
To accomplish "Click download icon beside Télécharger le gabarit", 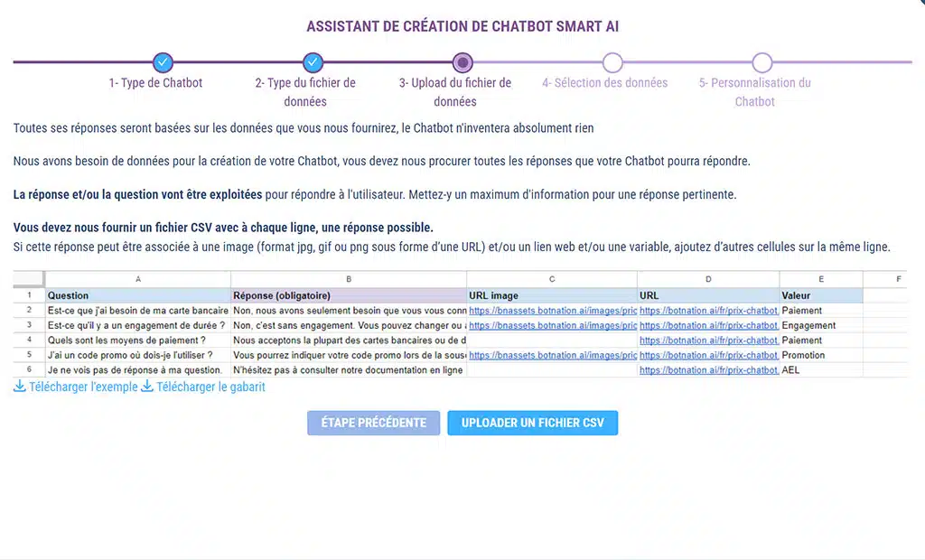I will tap(147, 387).
